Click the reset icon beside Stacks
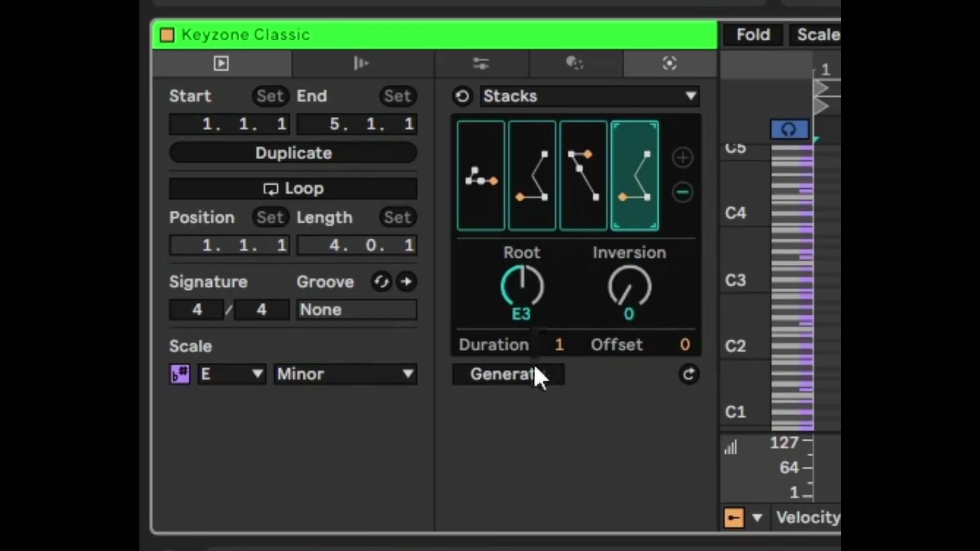 click(x=462, y=96)
